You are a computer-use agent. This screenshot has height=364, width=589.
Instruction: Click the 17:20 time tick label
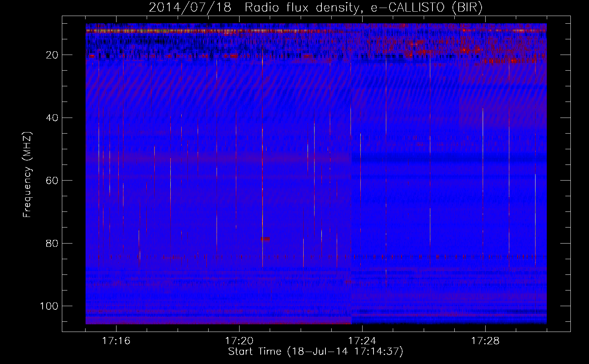239,341
